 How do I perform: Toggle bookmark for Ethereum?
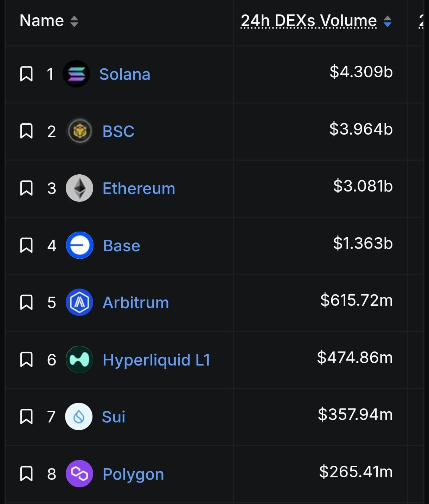coord(26,188)
